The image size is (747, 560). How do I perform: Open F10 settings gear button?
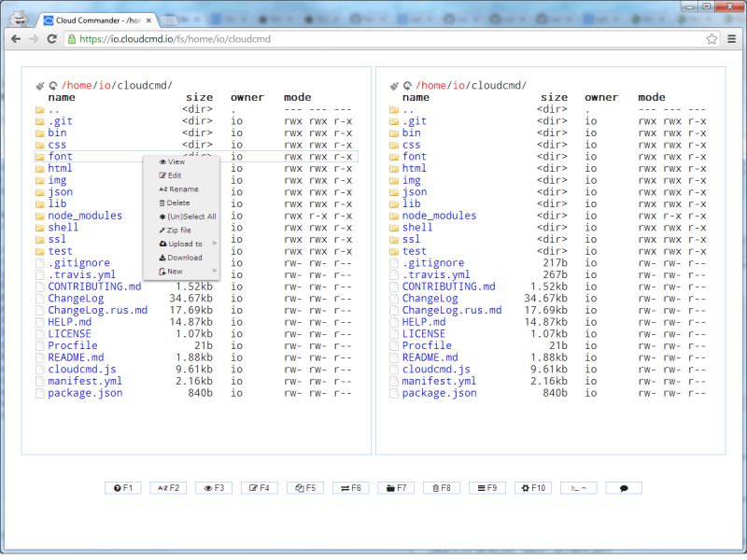533,487
